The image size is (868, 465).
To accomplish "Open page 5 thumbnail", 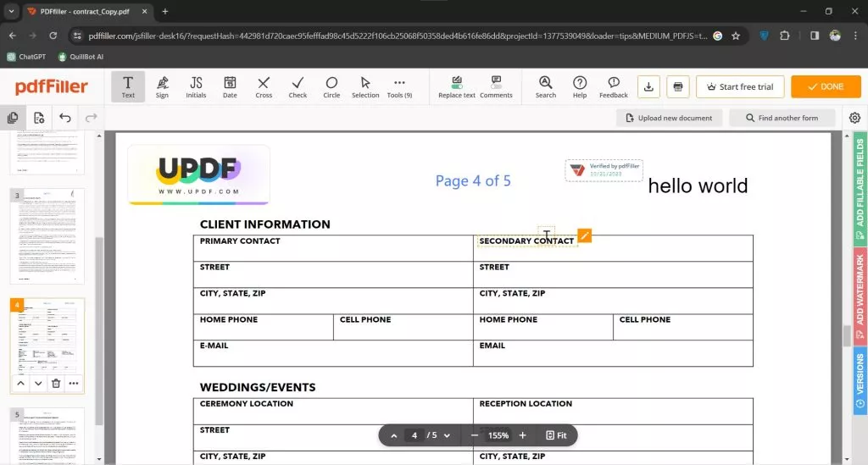I will pos(47,436).
